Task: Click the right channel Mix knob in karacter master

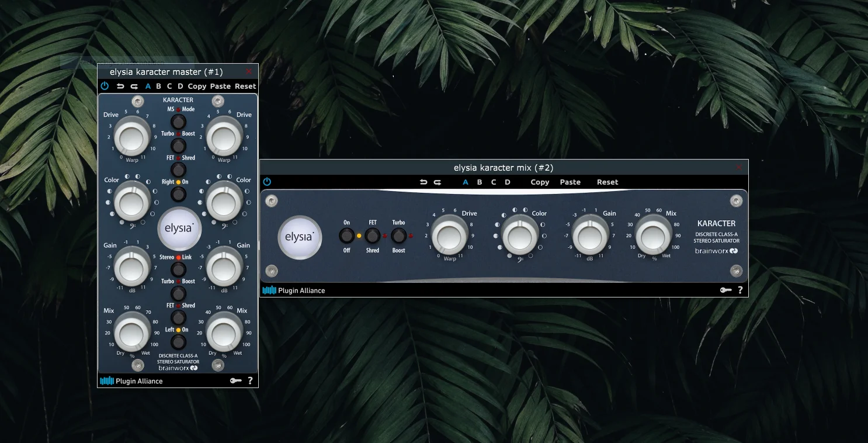Action: (224, 332)
